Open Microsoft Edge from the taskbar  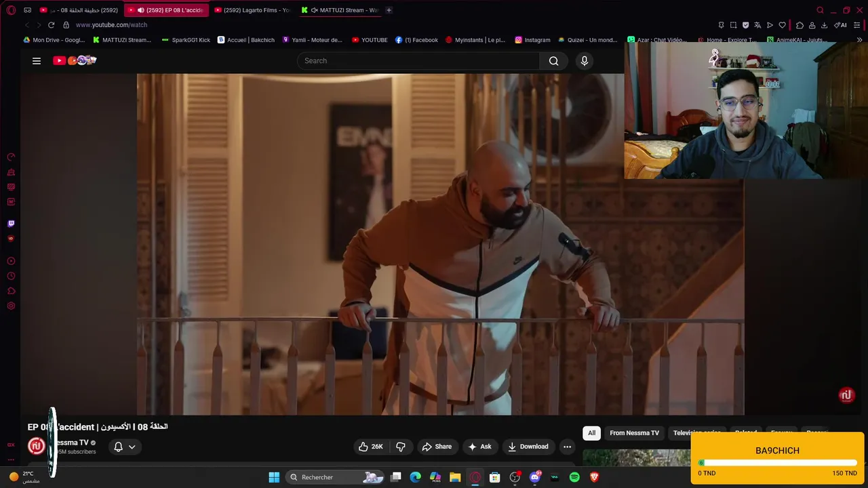tap(416, 477)
